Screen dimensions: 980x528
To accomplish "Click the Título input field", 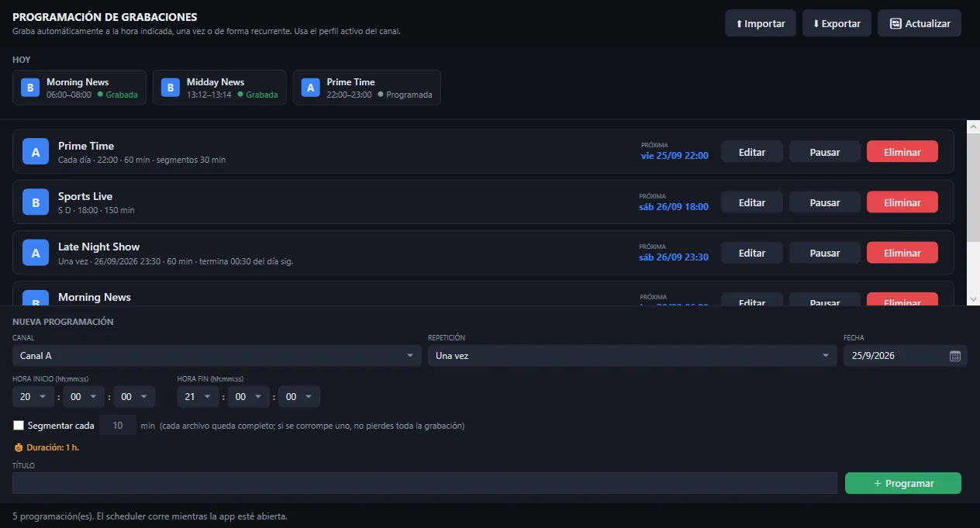I will (x=425, y=483).
